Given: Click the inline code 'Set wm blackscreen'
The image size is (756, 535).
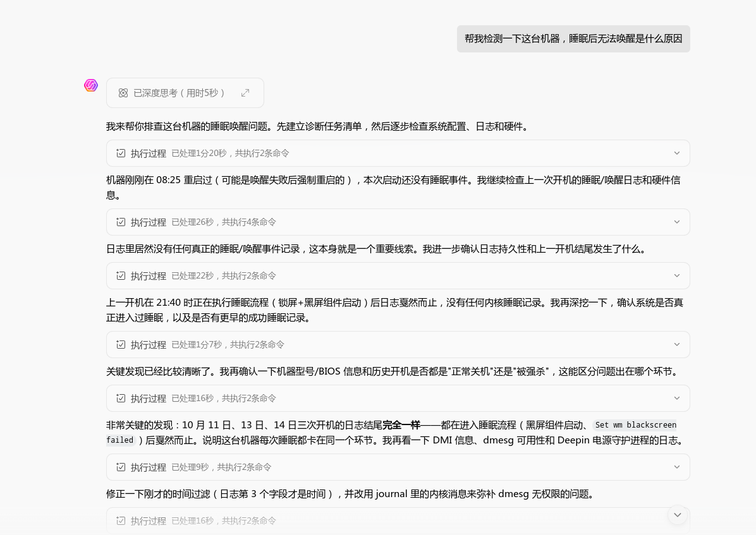Looking at the screenshot, I should tap(635, 425).
